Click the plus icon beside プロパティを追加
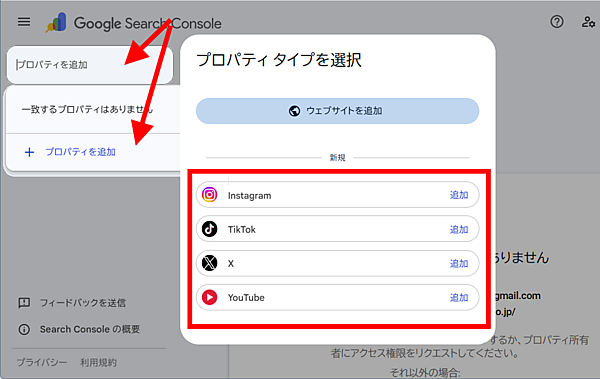600x379 pixels. 29,152
